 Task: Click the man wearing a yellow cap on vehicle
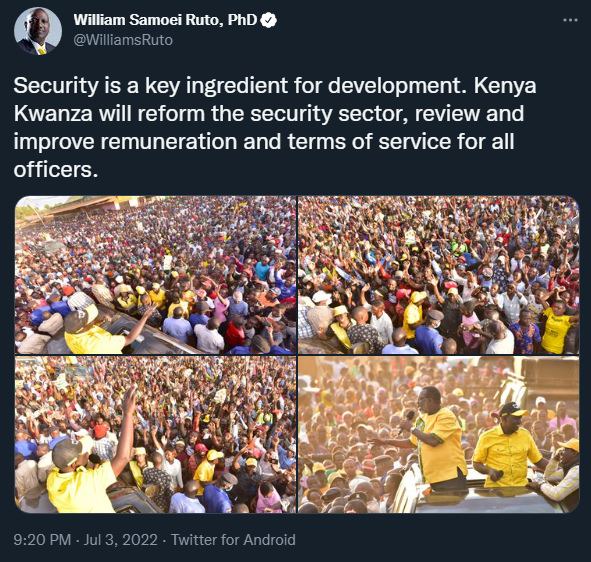pos(507,447)
